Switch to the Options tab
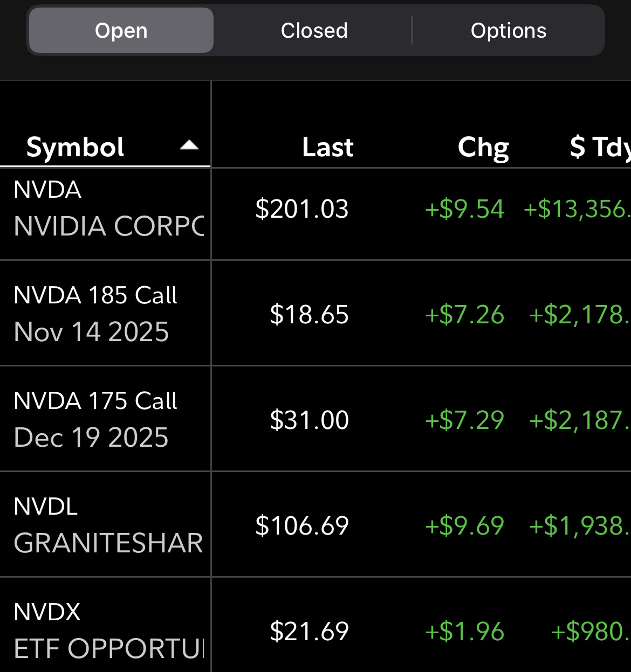631x672 pixels. click(x=509, y=31)
